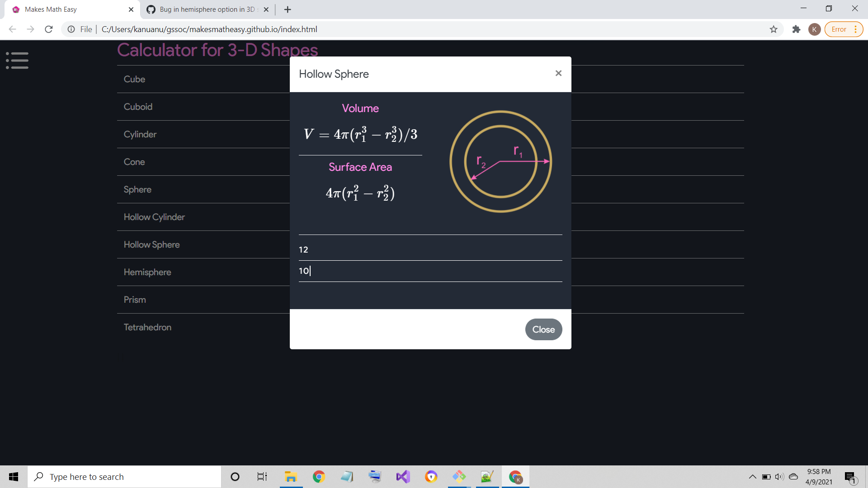The image size is (868, 488).
Task: Click the page info icon in address bar
Action: pyautogui.click(x=71, y=29)
